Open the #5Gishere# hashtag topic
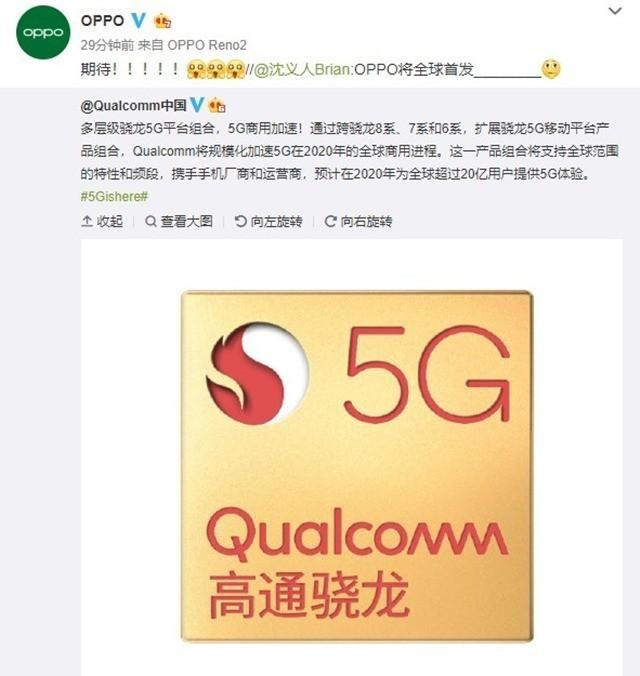This screenshot has height=676, width=640. (114, 197)
